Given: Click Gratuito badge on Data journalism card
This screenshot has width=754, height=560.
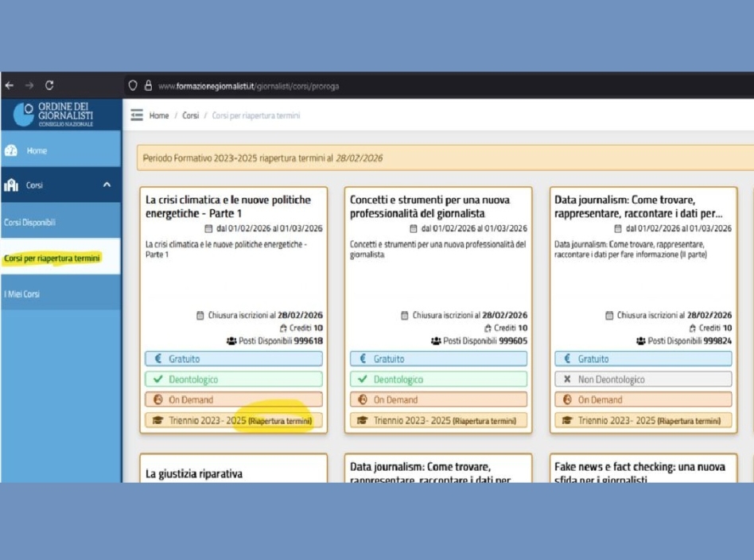Looking at the screenshot, I should pos(642,359).
